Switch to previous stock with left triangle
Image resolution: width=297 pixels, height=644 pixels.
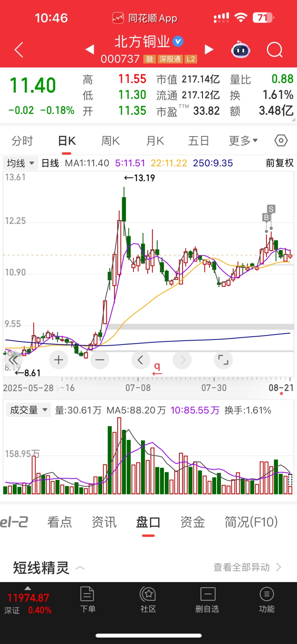[x=90, y=49]
